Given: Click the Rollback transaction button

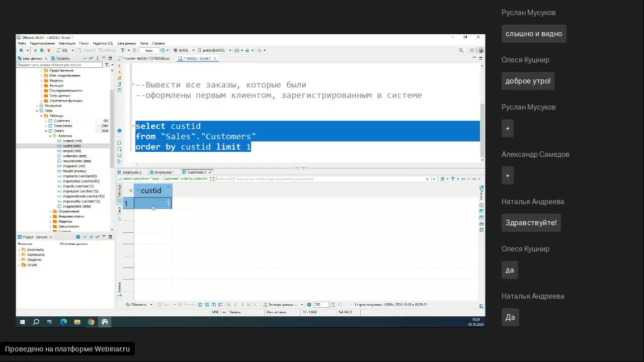Looking at the screenshot, I should [x=107, y=50].
